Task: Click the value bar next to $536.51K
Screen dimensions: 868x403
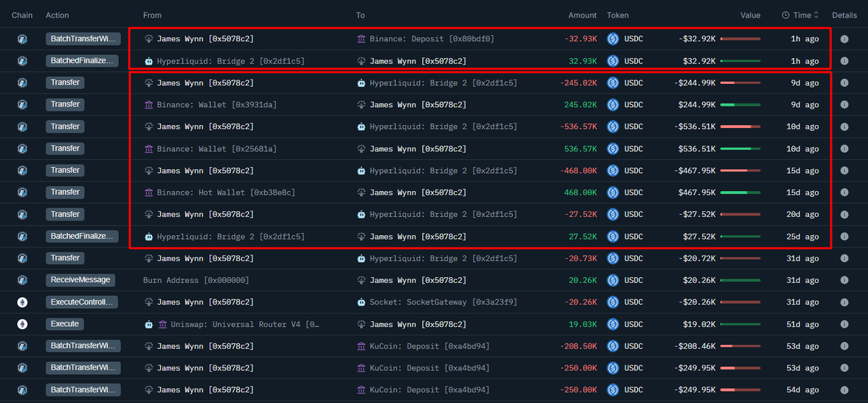Action: (740, 149)
